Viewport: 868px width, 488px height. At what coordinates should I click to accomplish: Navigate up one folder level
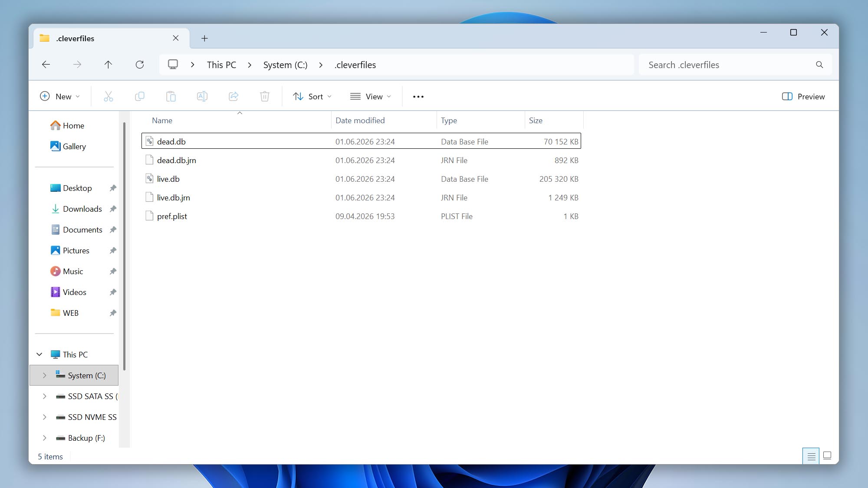[x=108, y=65]
